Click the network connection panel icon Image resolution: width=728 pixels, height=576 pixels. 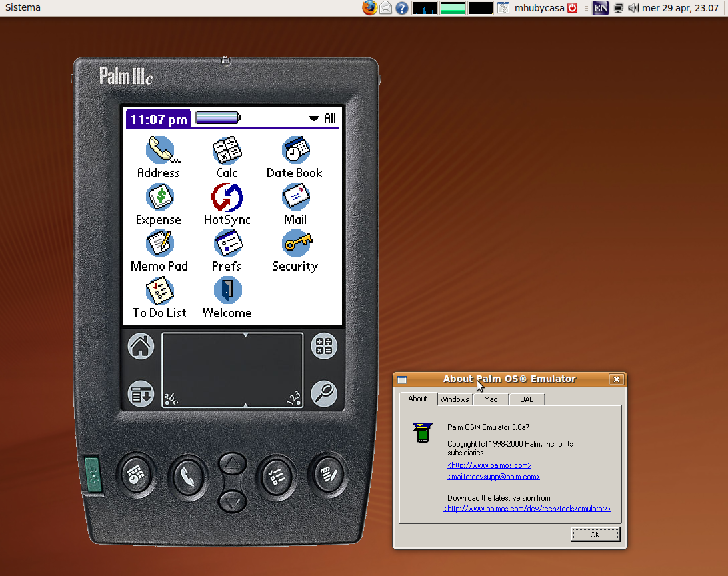(x=619, y=8)
